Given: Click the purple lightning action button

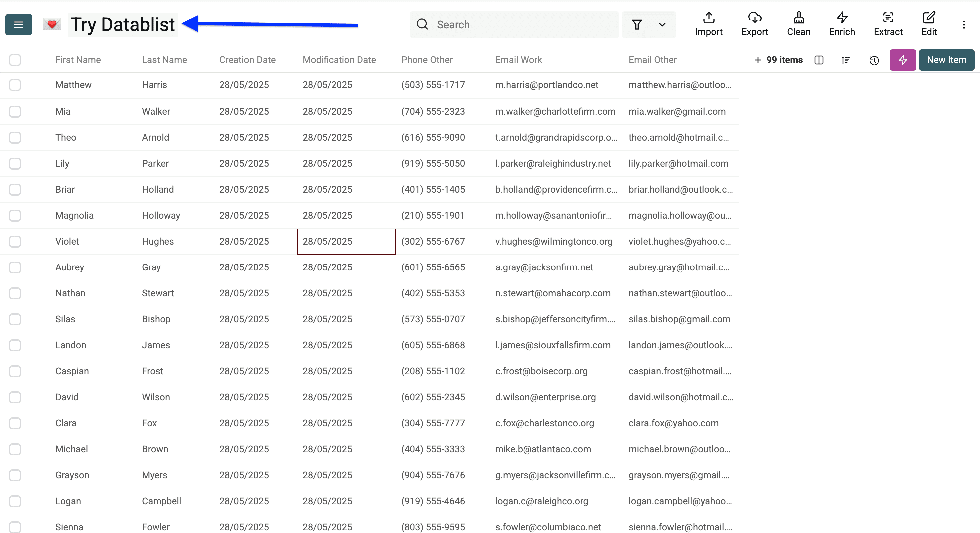Looking at the screenshot, I should point(903,60).
